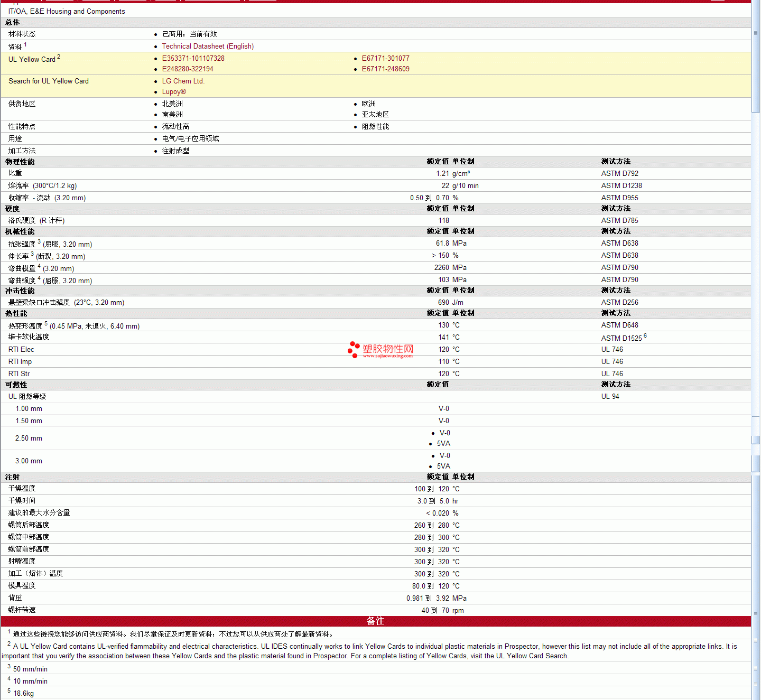Click the vertical page scrollbar thumb
Screen dimensions: 761x700
(756, 57)
